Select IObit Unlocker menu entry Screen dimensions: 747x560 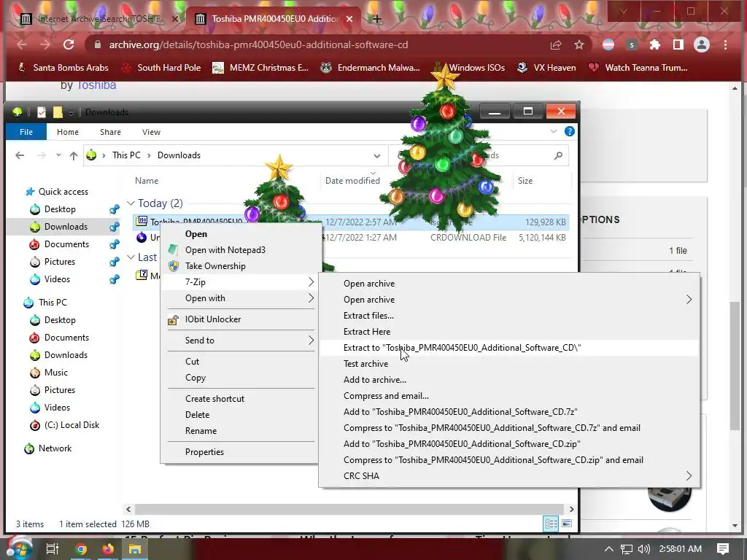[x=239, y=319]
